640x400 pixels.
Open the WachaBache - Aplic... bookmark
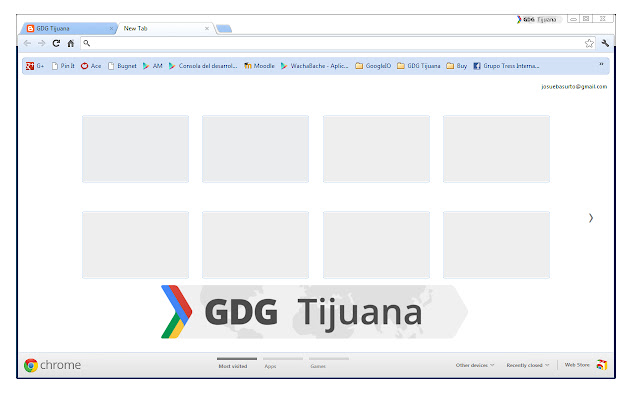click(x=314, y=66)
